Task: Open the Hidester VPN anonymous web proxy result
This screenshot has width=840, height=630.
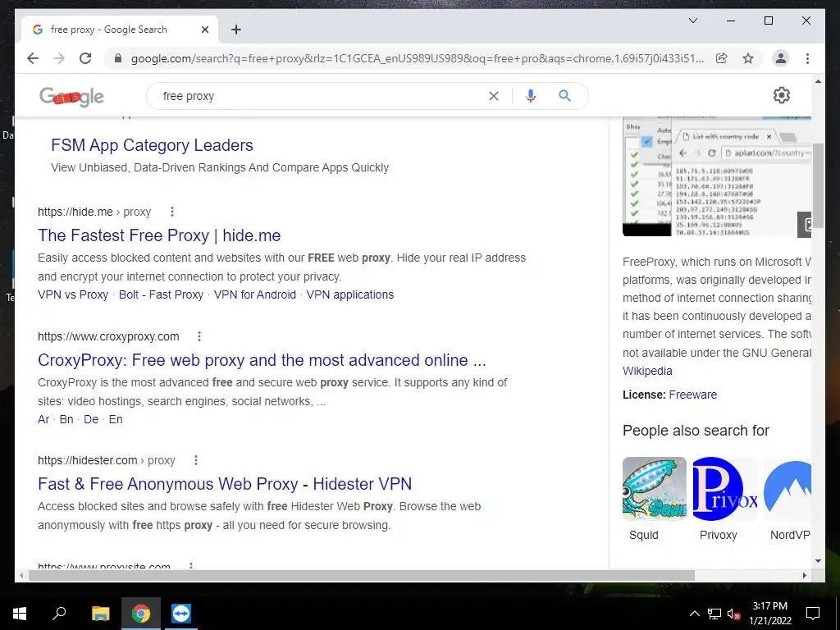Action: [225, 484]
